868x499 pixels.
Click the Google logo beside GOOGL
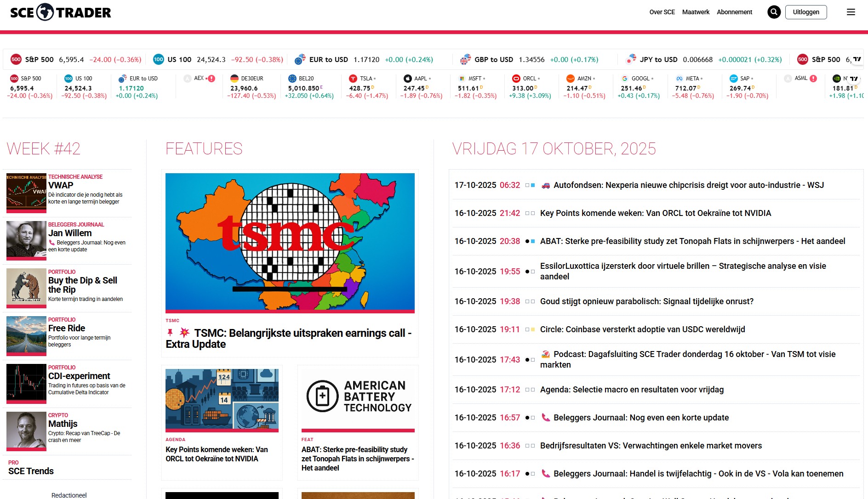pyautogui.click(x=625, y=79)
